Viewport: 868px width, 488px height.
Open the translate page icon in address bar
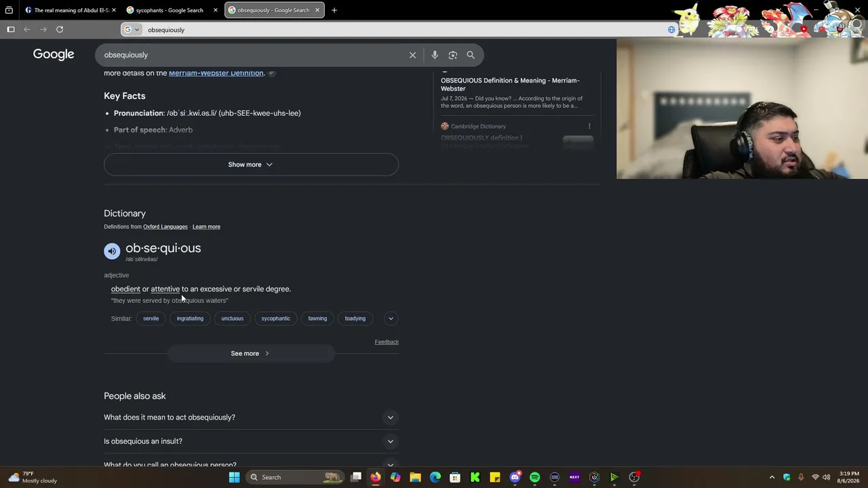671,30
